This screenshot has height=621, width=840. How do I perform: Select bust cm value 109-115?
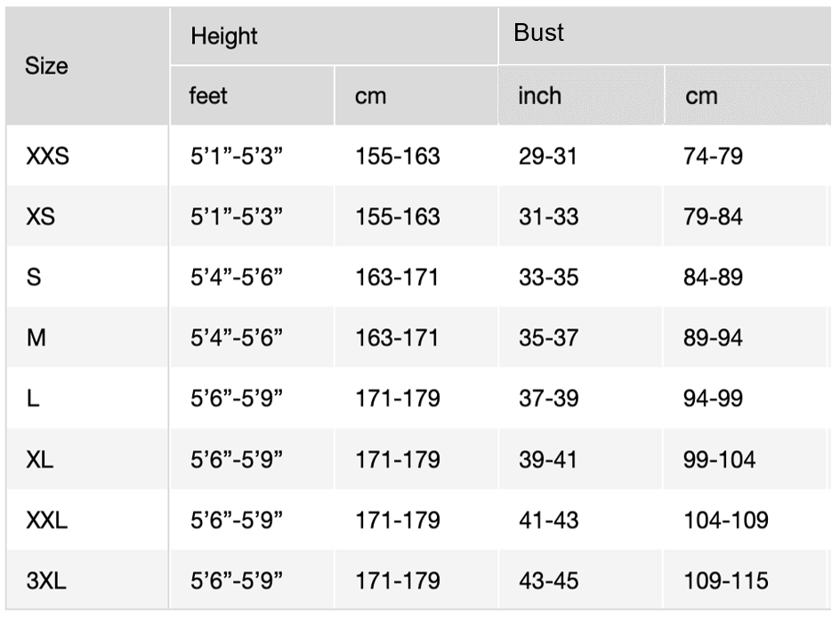coord(725,581)
